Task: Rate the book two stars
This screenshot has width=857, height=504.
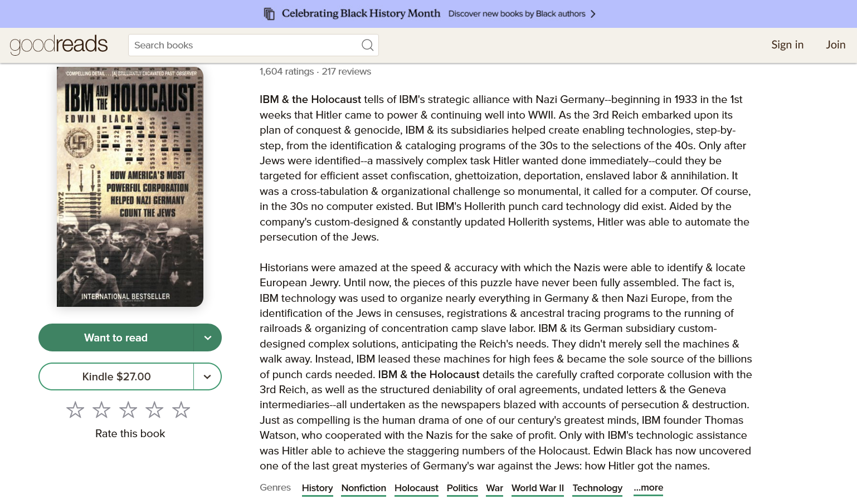Action: click(x=101, y=410)
